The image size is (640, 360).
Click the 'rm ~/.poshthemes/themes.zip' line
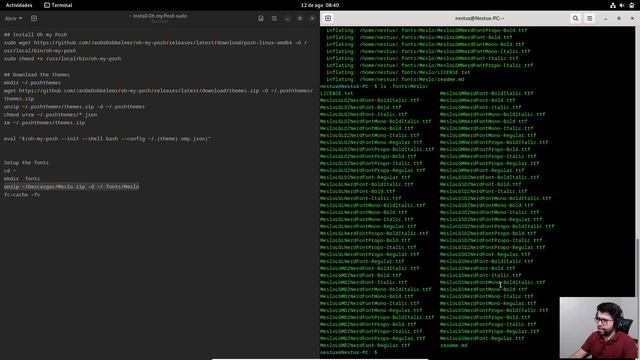44,123
